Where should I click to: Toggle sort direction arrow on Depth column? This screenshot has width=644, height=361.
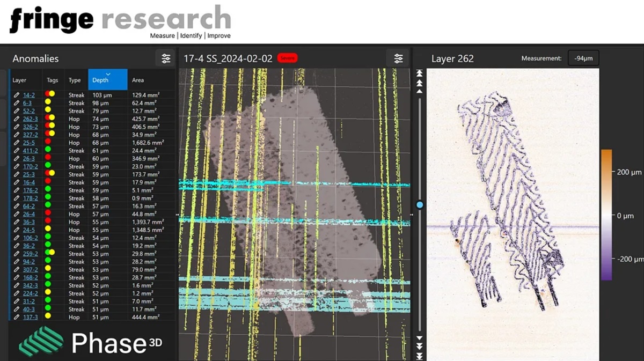click(x=108, y=74)
